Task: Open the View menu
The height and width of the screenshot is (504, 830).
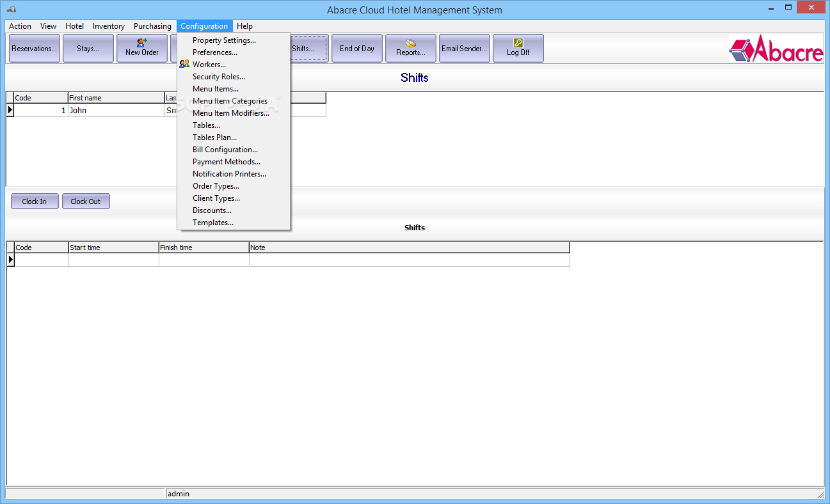Action: tap(48, 26)
